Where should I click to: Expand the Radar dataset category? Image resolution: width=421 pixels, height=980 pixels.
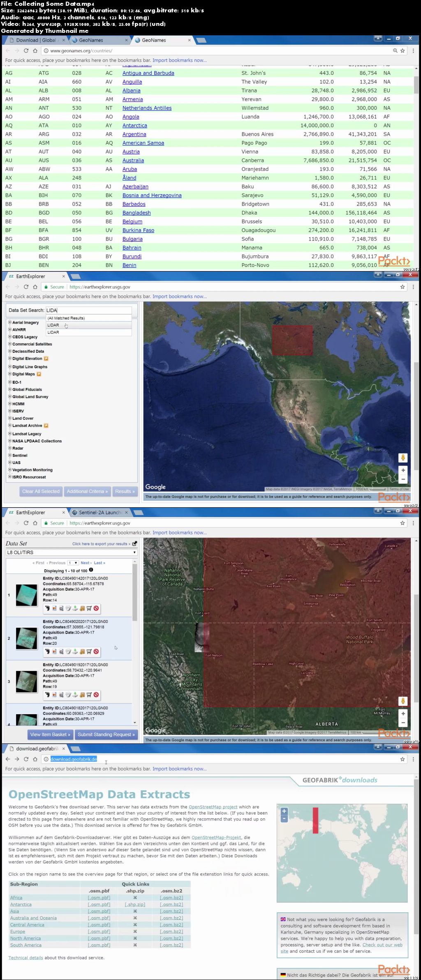(x=9, y=448)
